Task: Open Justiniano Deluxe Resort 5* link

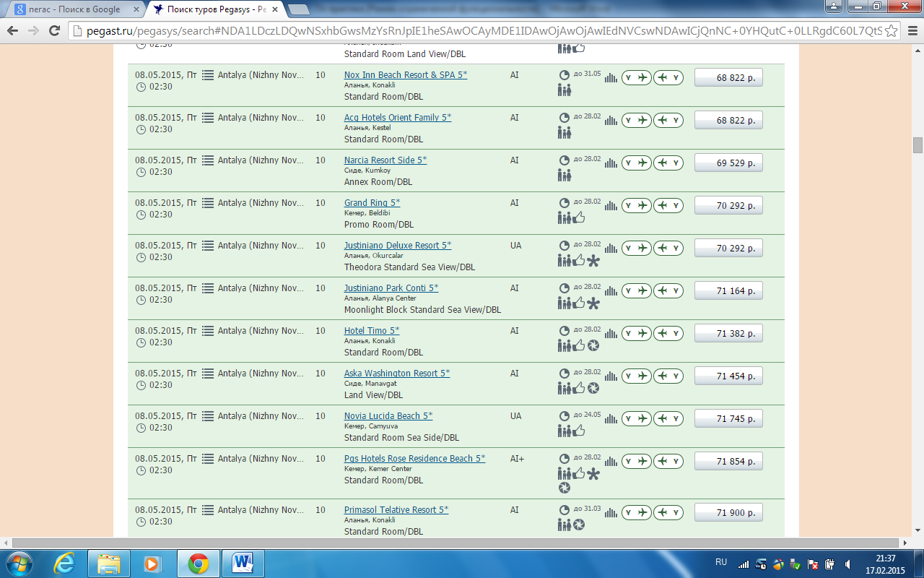Action: (398, 246)
